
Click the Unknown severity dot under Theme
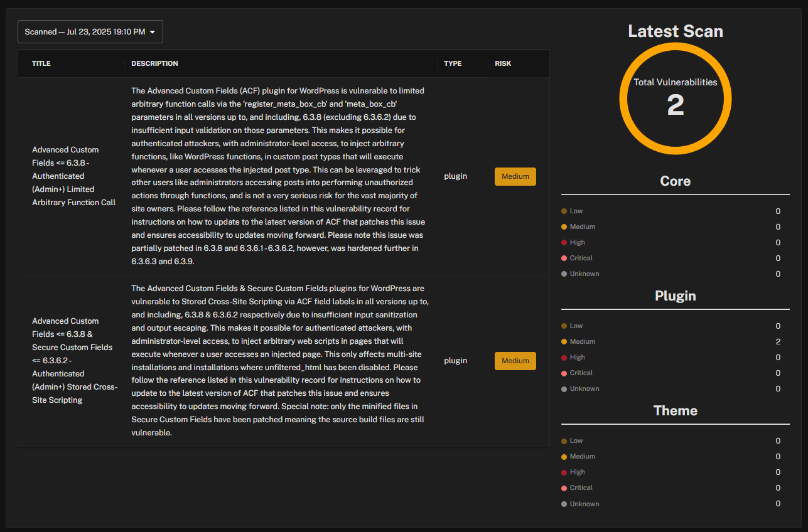[x=564, y=504]
